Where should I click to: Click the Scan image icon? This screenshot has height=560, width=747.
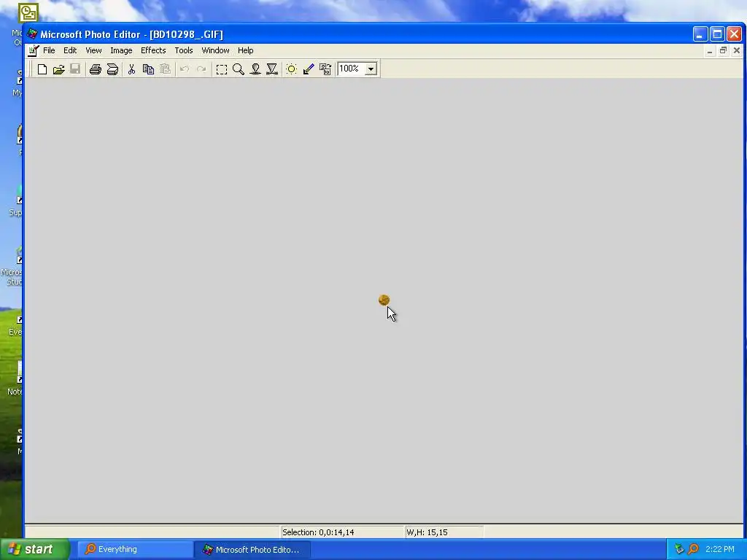112,69
